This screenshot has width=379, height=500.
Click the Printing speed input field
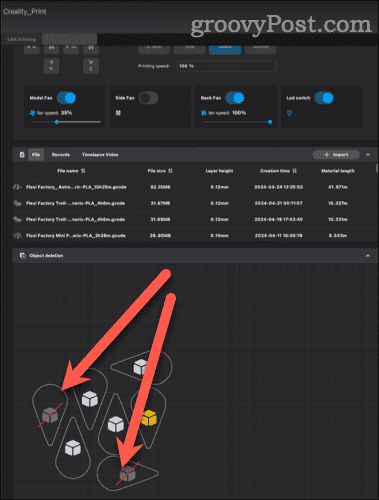[226, 66]
